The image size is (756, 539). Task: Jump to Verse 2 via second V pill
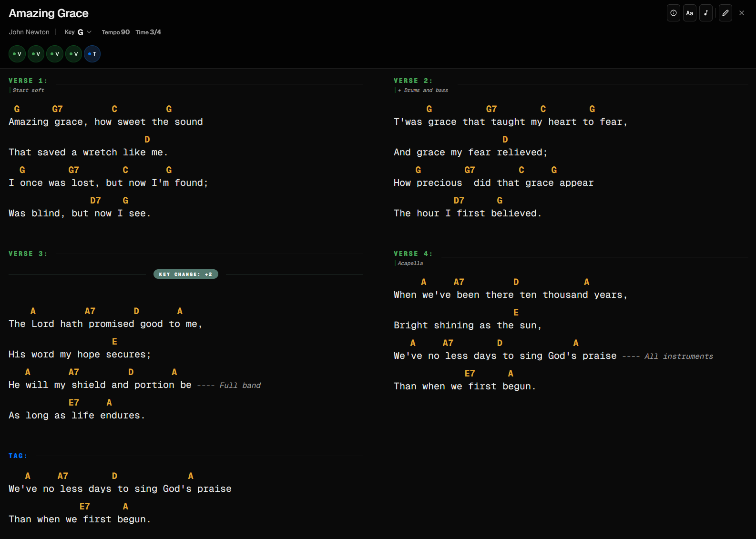pyautogui.click(x=36, y=54)
